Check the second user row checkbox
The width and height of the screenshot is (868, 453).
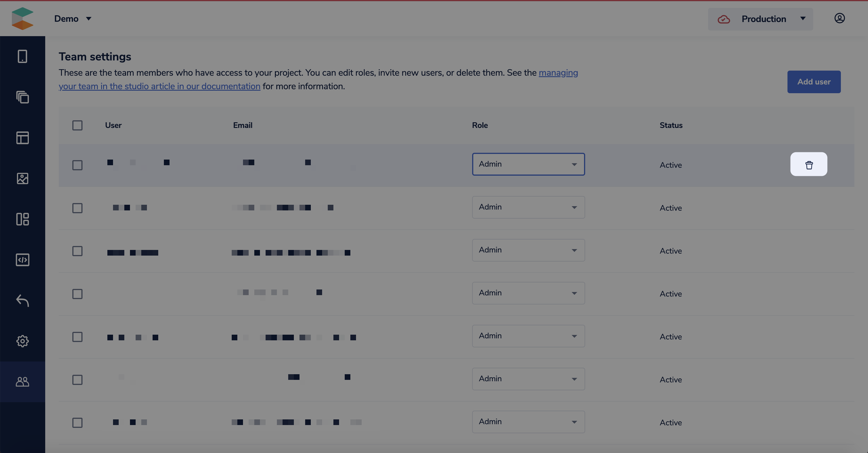click(x=77, y=208)
